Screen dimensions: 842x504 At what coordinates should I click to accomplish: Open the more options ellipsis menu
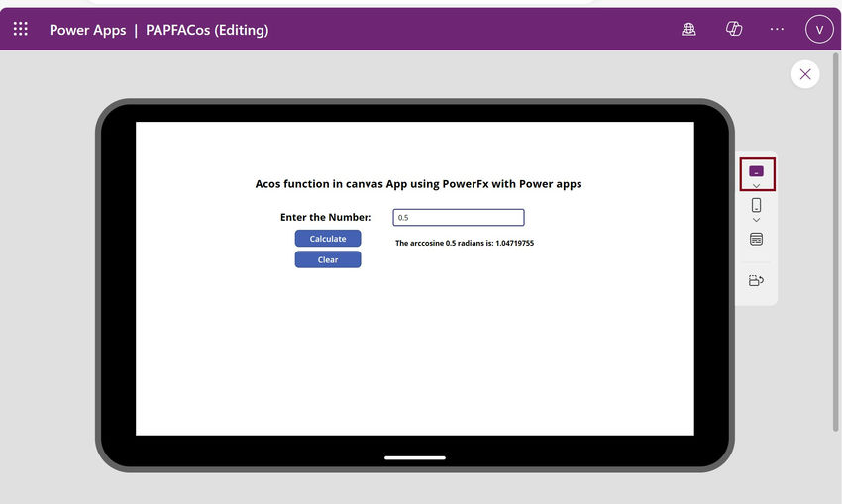[777, 29]
